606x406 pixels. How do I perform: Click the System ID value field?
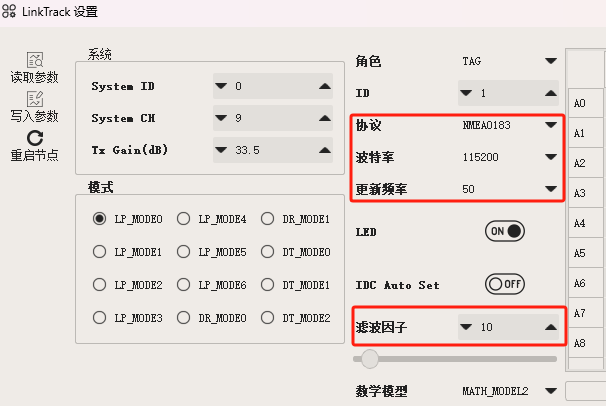click(x=273, y=86)
